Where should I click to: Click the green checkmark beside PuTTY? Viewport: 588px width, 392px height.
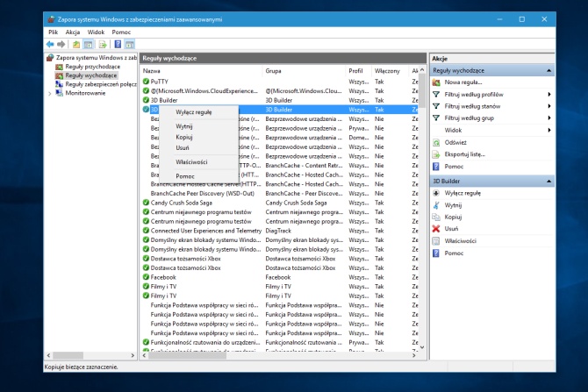tap(146, 80)
